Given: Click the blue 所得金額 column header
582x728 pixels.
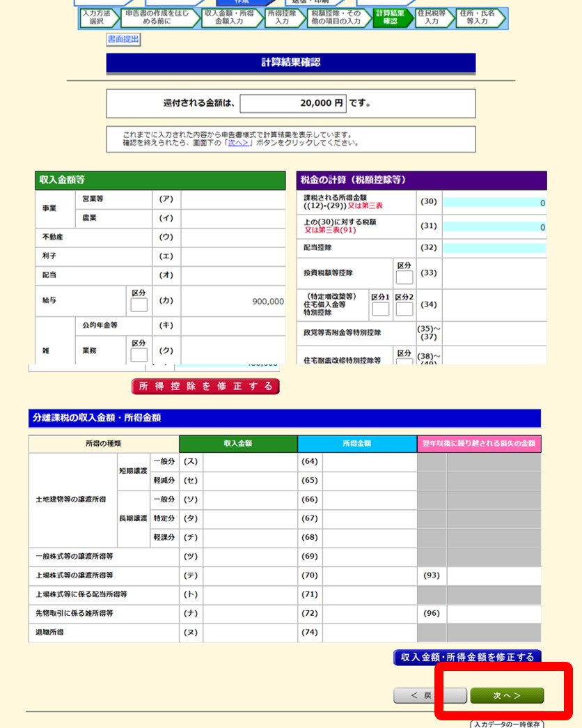Looking at the screenshot, I should 357,443.
